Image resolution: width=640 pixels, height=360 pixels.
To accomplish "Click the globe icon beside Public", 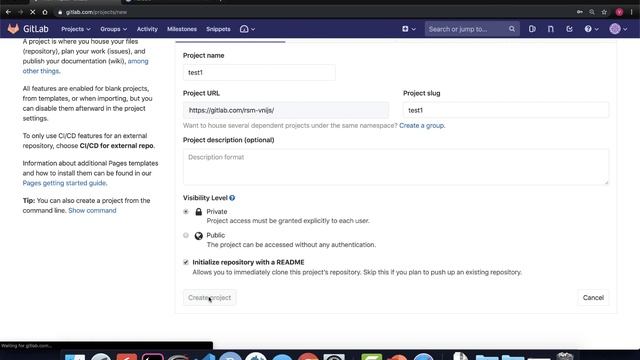I will click(x=198, y=236).
